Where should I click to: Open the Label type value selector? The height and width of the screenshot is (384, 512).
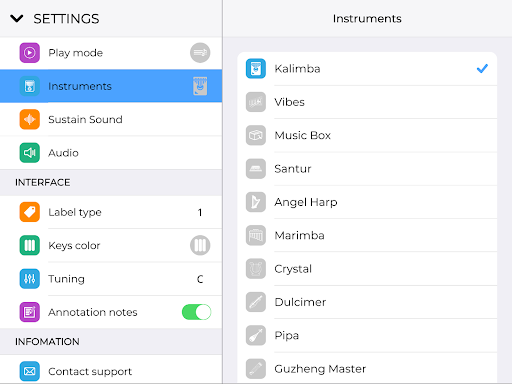[200, 212]
